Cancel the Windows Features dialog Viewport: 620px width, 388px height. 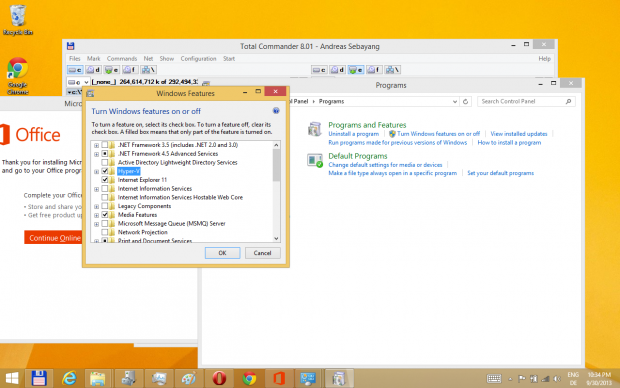click(x=263, y=253)
